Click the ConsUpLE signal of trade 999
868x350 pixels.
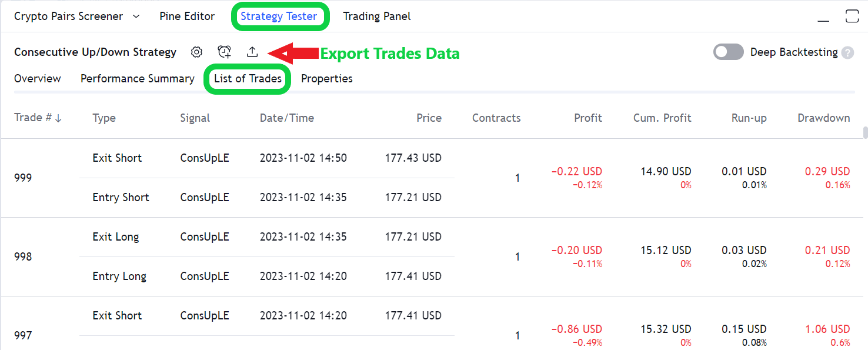click(205, 158)
